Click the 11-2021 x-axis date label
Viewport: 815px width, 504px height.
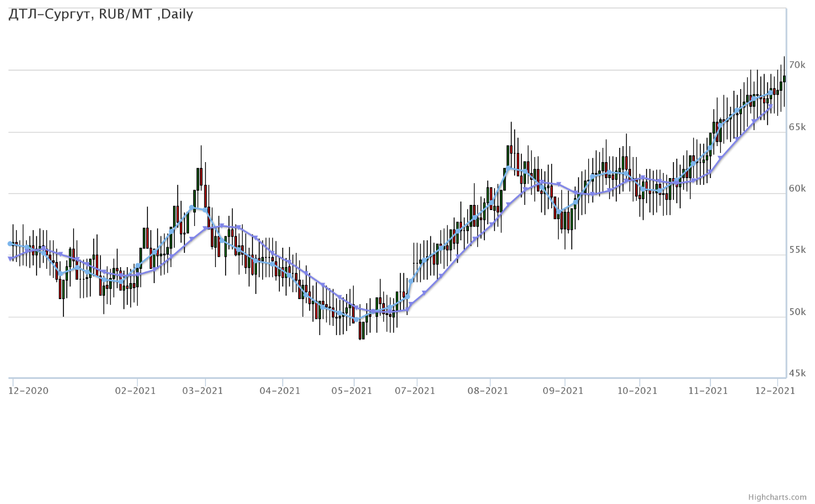(708, 391)
